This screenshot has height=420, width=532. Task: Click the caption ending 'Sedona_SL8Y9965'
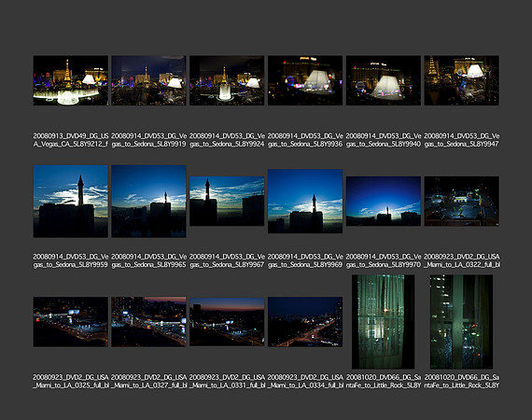[148, 260]
